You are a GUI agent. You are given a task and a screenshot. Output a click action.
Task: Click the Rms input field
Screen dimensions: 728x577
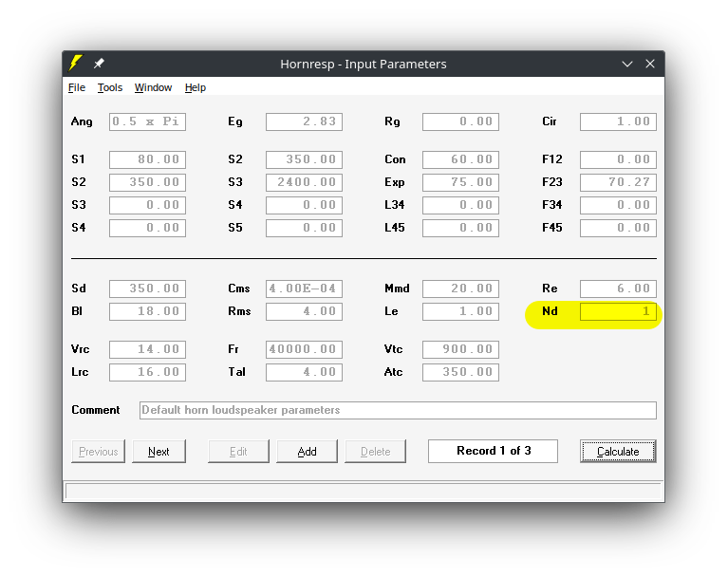tap(304, 311)
